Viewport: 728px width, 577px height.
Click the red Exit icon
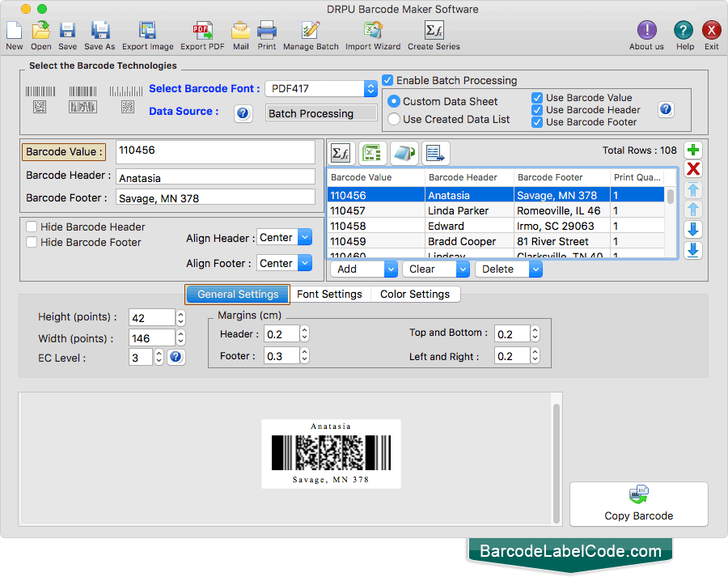(x=711, y=31)
